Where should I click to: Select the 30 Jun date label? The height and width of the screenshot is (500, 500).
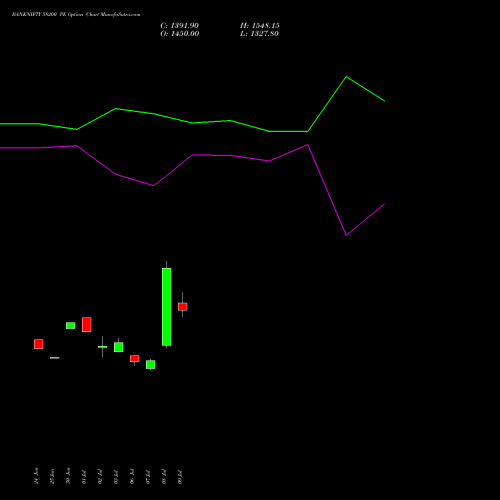coord(68,476)
